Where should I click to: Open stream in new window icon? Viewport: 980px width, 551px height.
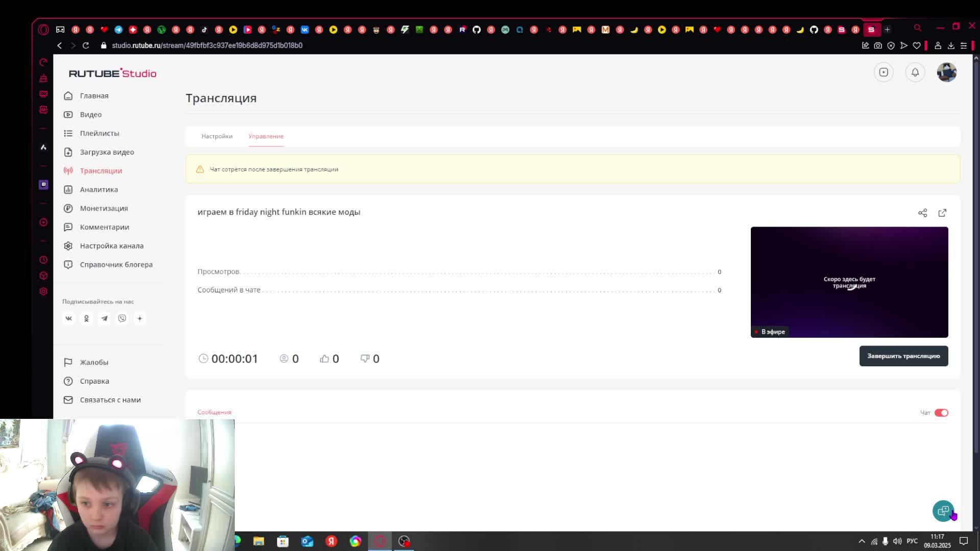[942, 213]
